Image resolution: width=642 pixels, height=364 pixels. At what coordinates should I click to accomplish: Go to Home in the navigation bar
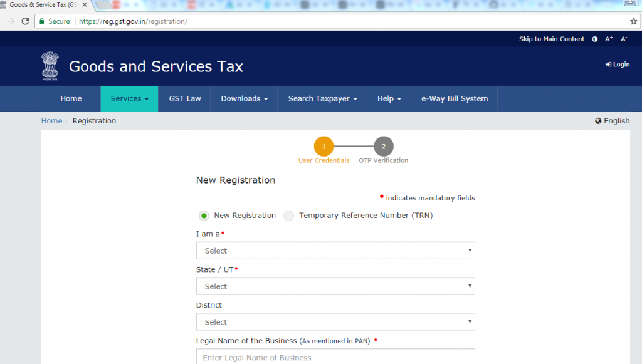[71, 98]
